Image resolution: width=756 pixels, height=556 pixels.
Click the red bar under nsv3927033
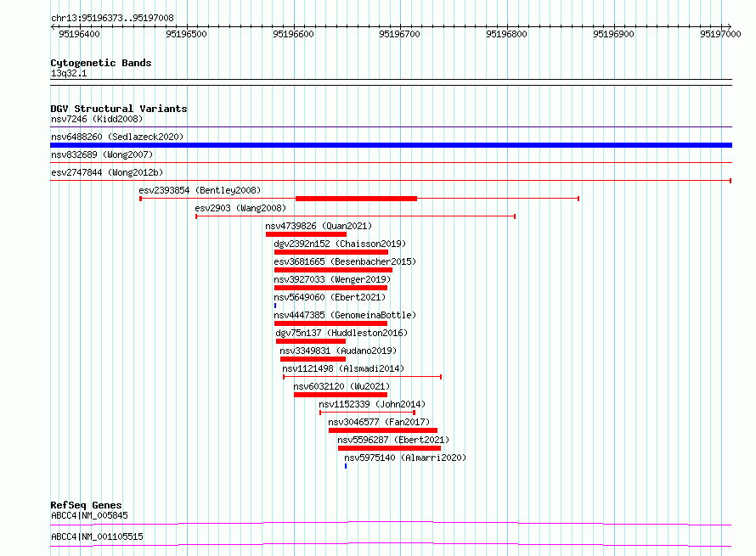[x=330, y=288]
